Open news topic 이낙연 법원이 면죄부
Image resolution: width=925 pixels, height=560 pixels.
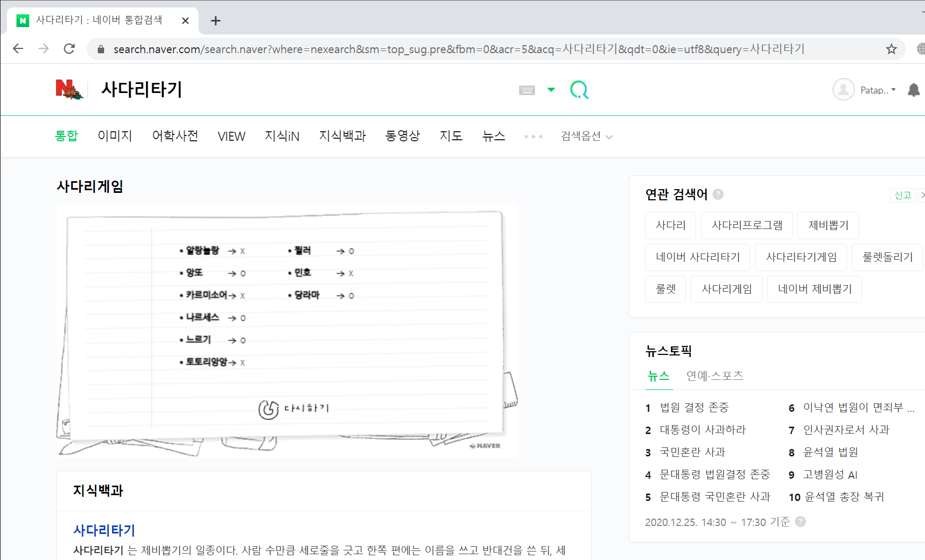858,408
